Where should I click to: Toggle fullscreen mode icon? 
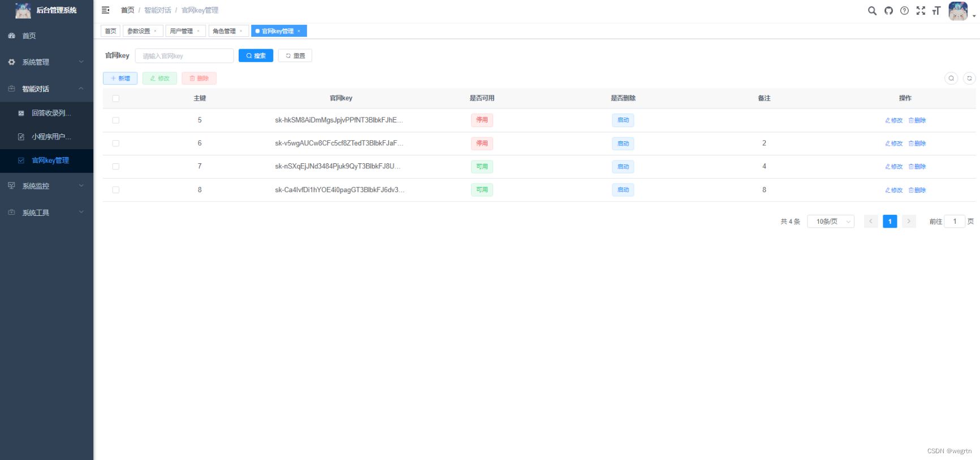[921, 11]
